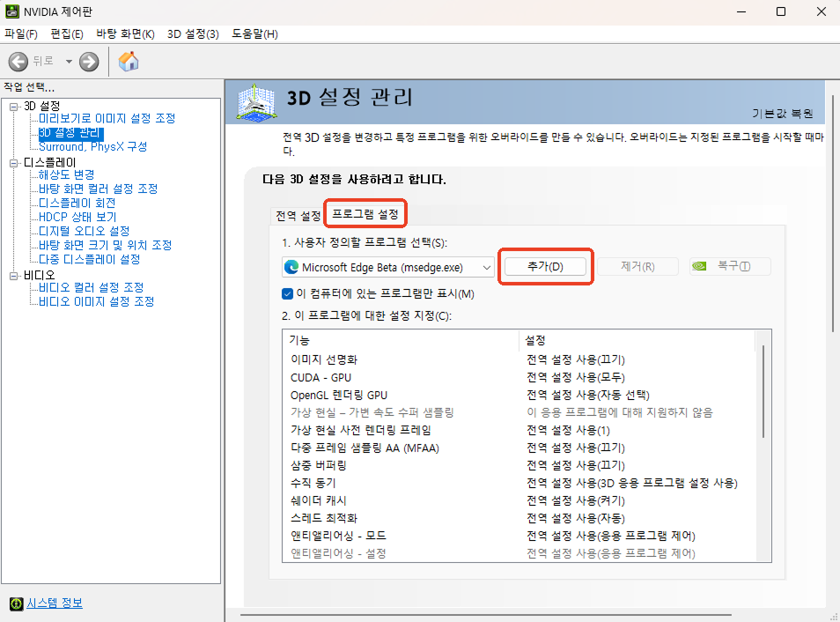840x622 pixels.
Task: Click the 3D 설정 관리 header icon
Action: tap(257, 102)
